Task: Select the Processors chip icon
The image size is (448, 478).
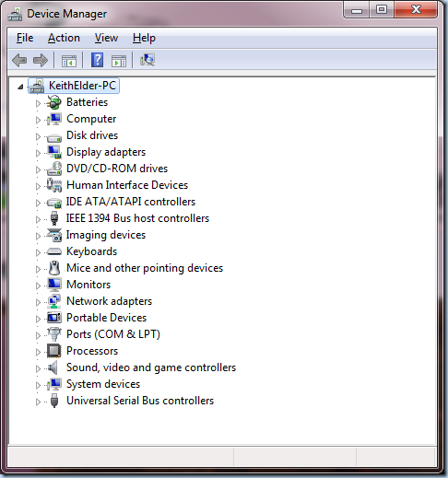Action: pos(54,351)
